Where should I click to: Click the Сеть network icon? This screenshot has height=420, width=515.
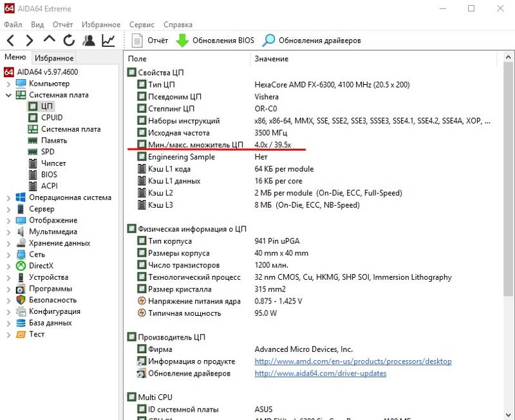pyautogui.click(x=21, y=254)
